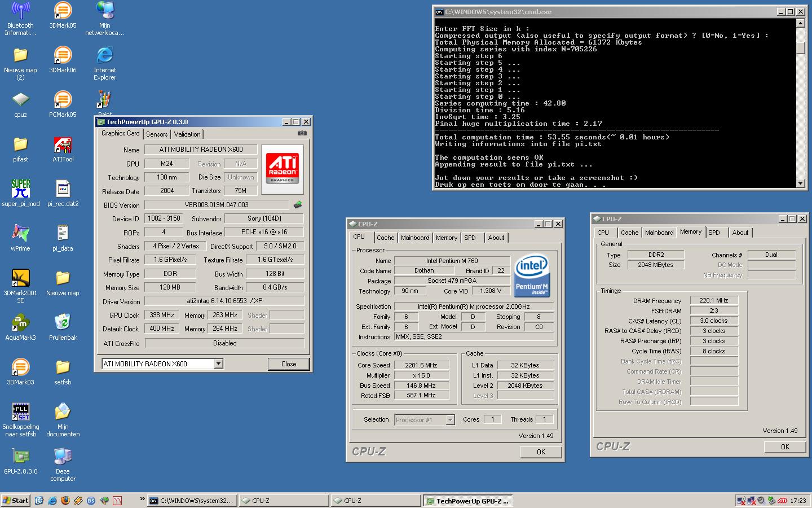Viewport: 812px width, 508px height.
Task: Click the GPU-Z camera screenshot icon
Action: click(x=302, y=133)
